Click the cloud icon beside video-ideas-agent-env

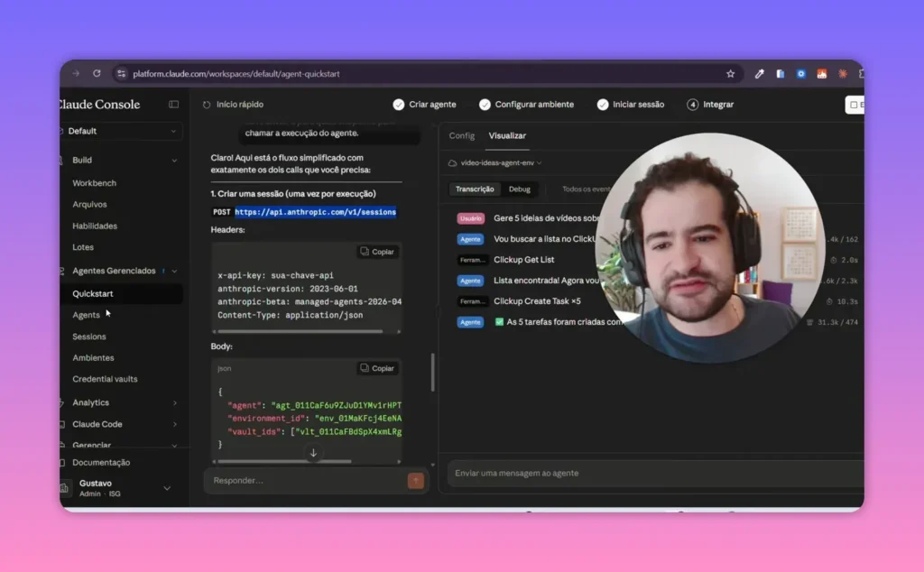pyautogui.click(x=454, y=162)
